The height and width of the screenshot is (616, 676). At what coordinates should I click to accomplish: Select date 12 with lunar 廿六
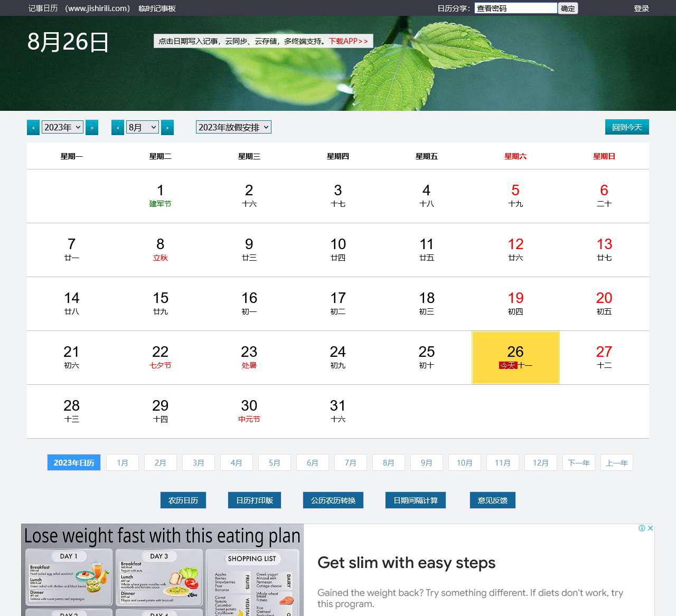(515, 250)
